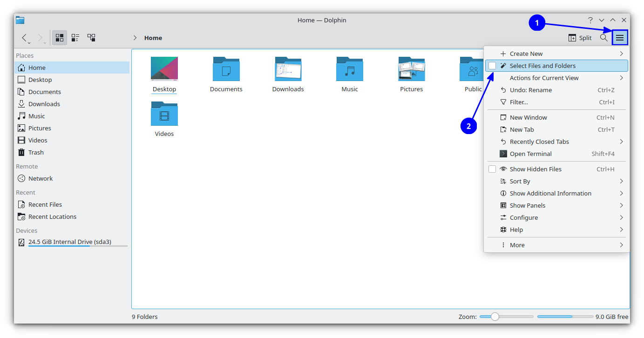Open the Trash from the Places panel
This screenshot has width=644, height=338.
(35, 152)
